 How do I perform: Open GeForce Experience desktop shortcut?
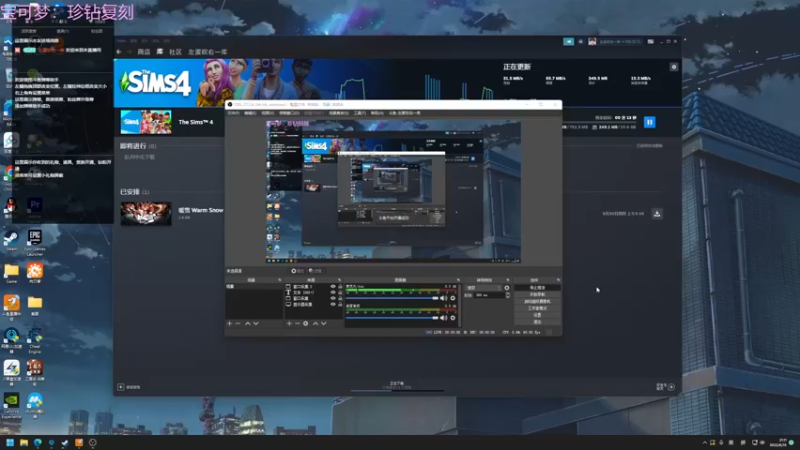pyautogui.click(x=11, y=406)
